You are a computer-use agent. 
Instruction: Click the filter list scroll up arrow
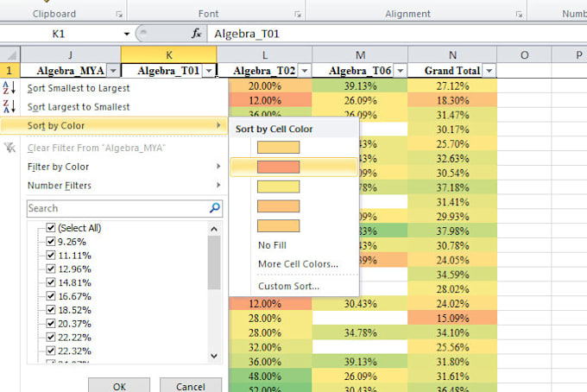[214, 229]
